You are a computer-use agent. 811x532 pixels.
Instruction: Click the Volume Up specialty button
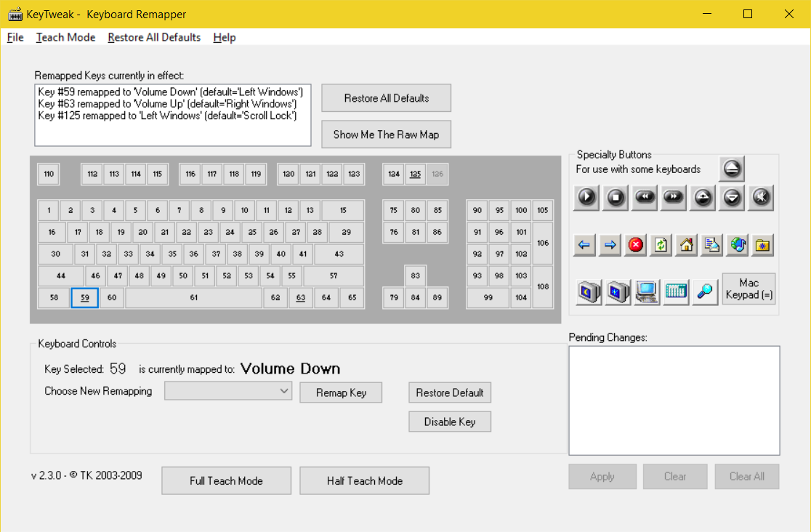click(x=703, y=197)
